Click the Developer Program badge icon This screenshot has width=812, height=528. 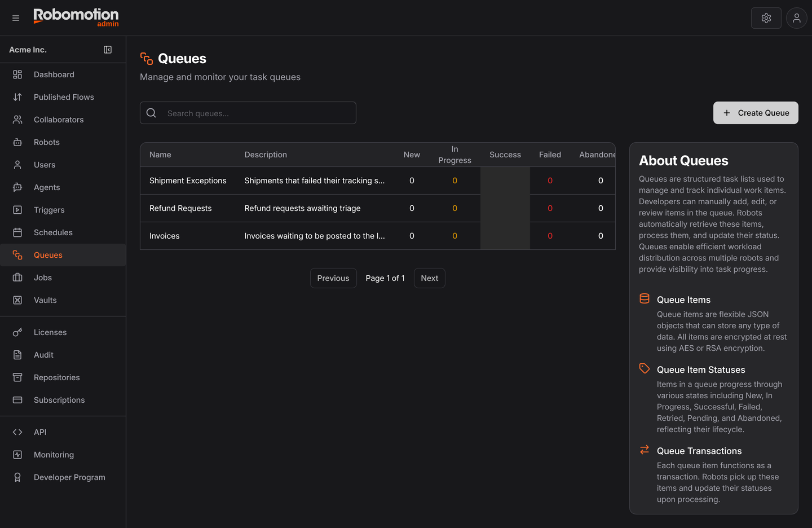point(17,477)
